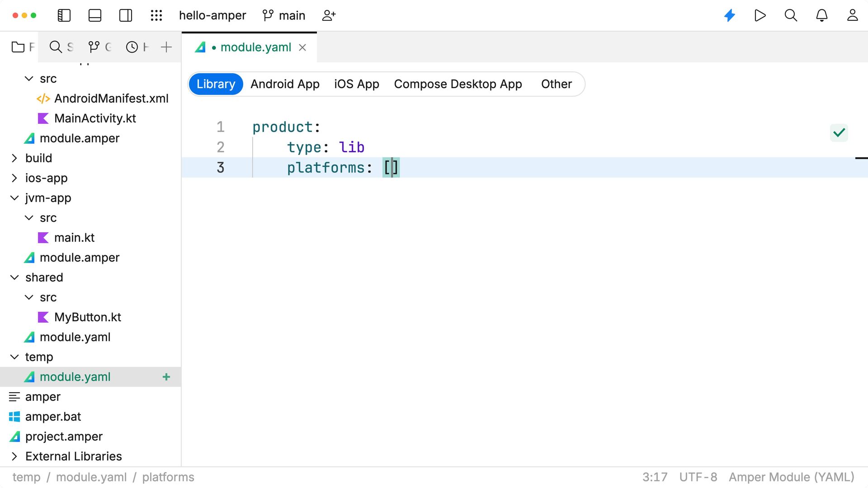The width and height of the screenshot is (868, 488).
Task: Expand External Libraries node
Action: pos(14,456)
